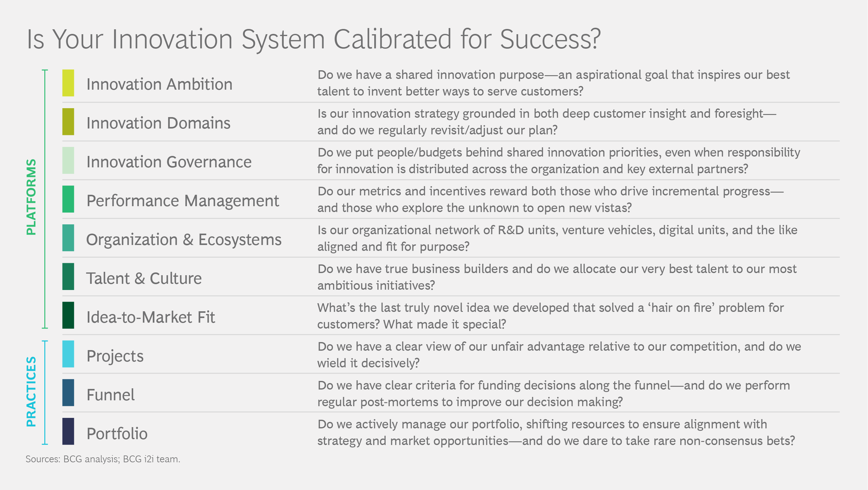Click the olive swatch beside Innovation Domains
Screen dimensions: 868x490
(x=68, y=122)
